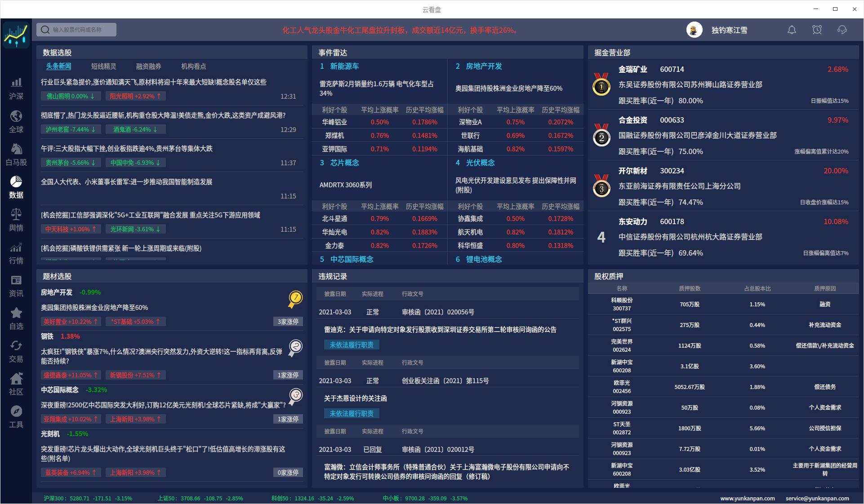Click the 未依法履行职责 tag under 雷迪克
The width and height of the screenshot is (864, 504).
pos(352,345)
